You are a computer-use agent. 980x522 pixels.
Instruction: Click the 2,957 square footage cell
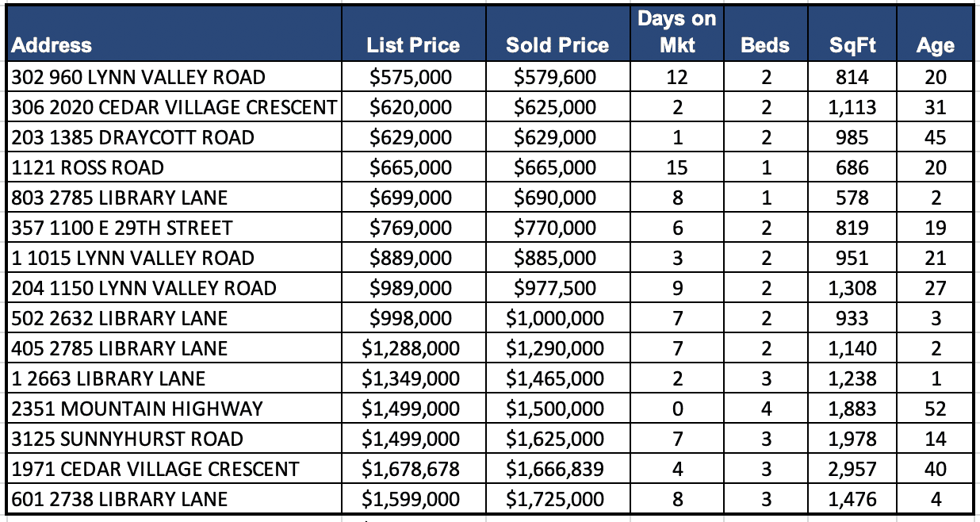(x=852, y=469)
